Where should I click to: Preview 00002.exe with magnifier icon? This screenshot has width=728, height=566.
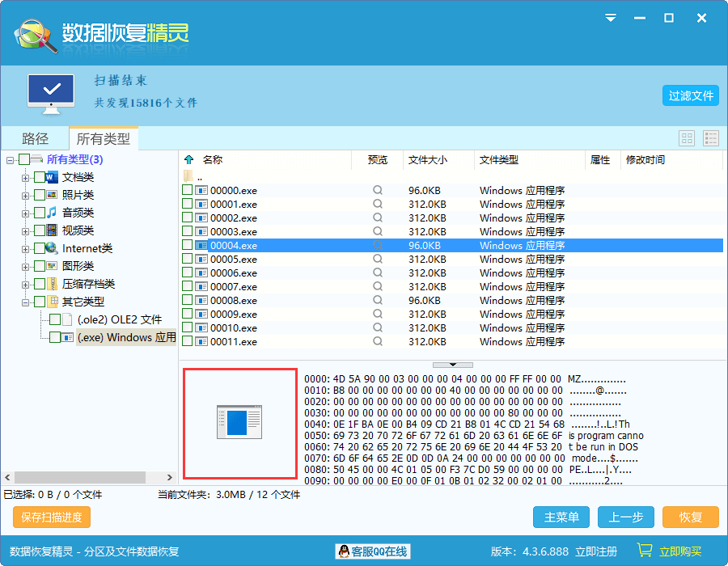click(378, 218)
